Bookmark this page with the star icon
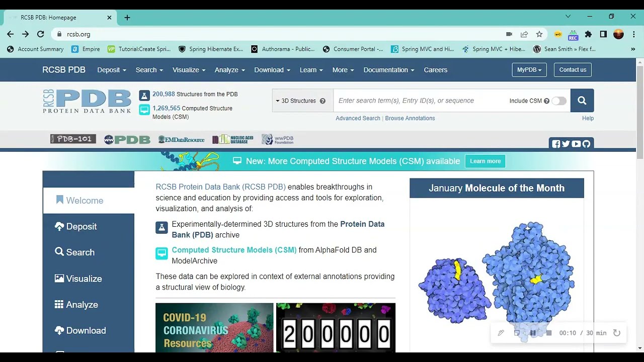644x362 pixels. click(539, 34)
